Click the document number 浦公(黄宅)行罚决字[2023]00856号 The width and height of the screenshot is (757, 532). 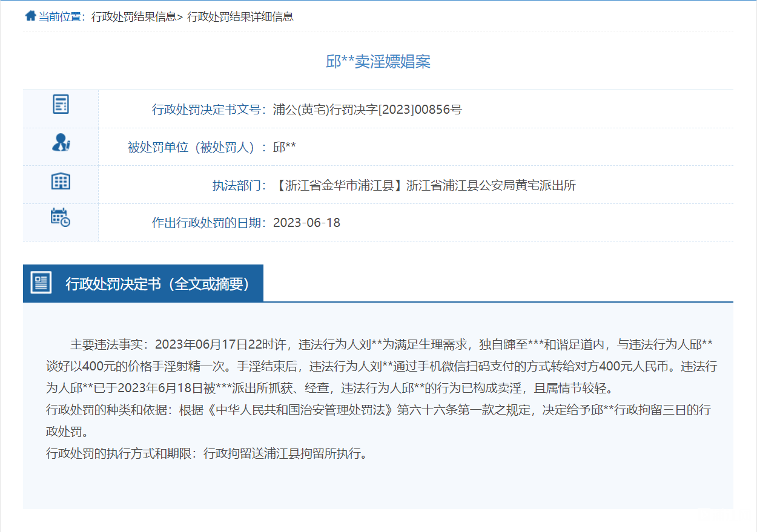click(368, 110)
